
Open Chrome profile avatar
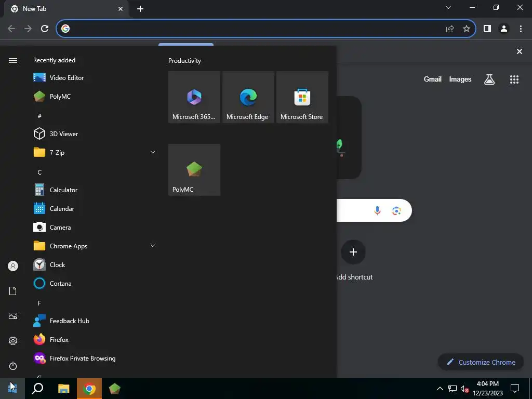pos(504,29)
